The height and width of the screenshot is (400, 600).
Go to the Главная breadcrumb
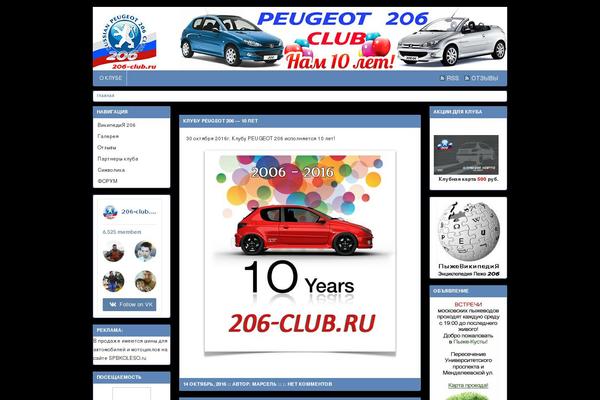point(105,96)
